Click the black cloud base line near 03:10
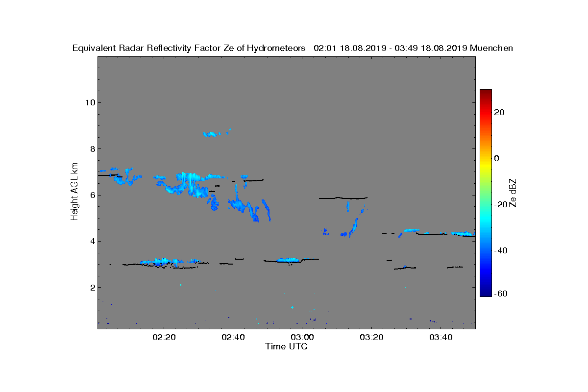 pyautogui.click(x=343, y=198)
